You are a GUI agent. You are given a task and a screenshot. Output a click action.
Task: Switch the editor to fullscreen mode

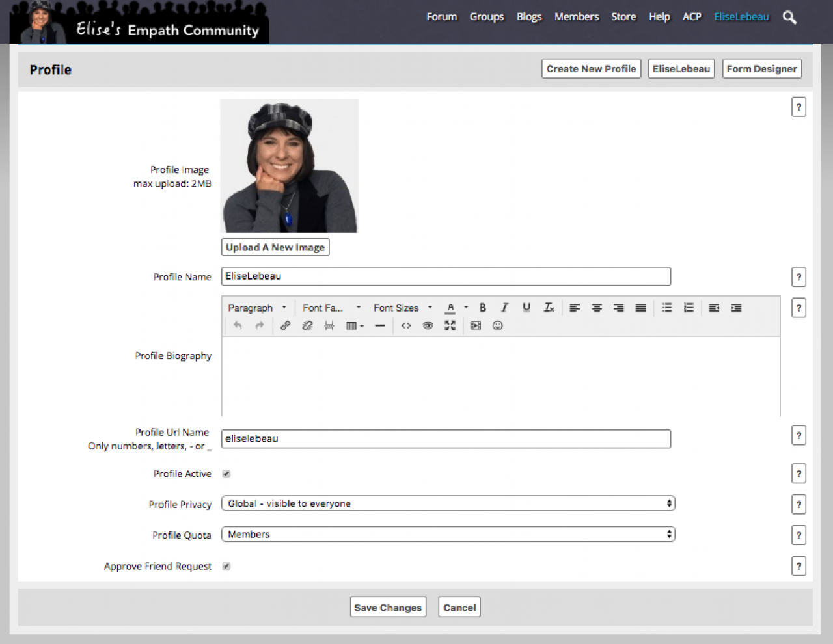pyautogui.click(x=450, y=326)
